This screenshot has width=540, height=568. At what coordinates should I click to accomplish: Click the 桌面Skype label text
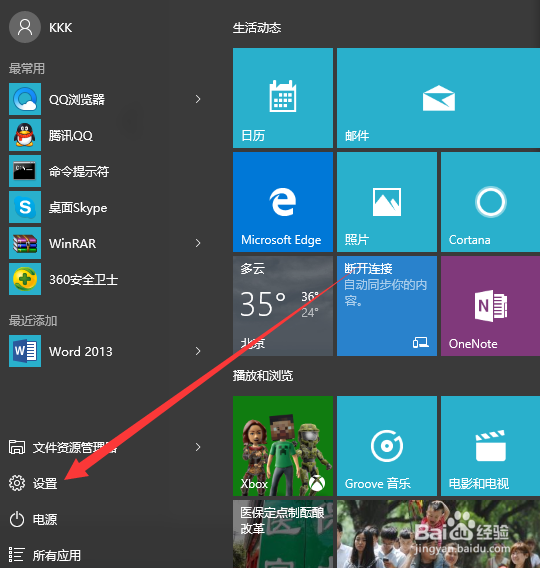pos(78,208)
